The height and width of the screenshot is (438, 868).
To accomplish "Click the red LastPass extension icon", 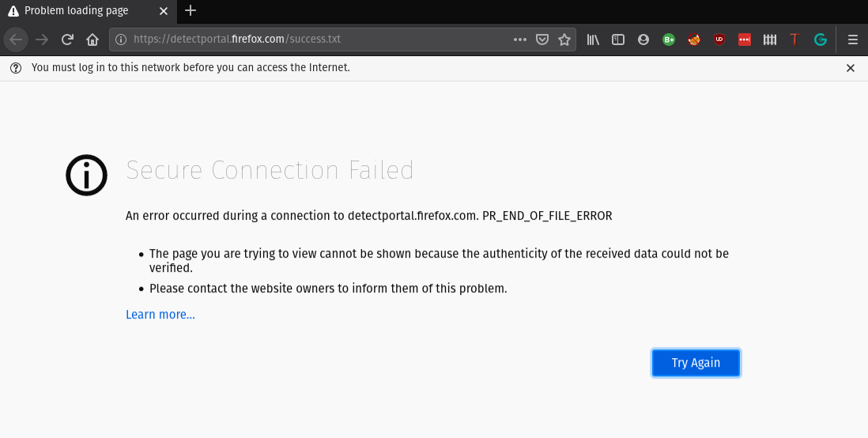I will tap(745, 40).
